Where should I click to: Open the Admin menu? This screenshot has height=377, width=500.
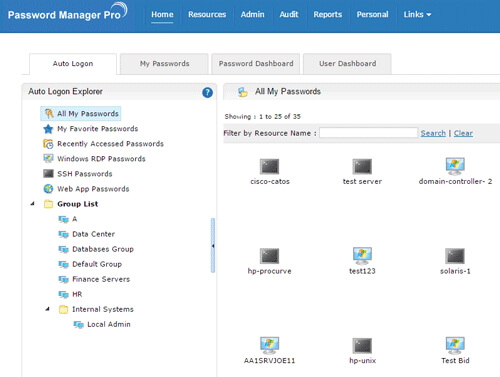tap(252, 15)
